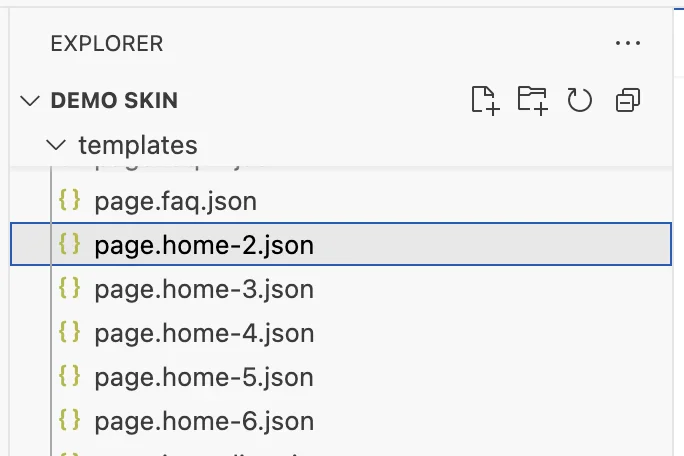Click the JSON icon beside page.home-2.json
Image resolution: width=684 pixels, height=456 pixels.
[x=70, y=245]
